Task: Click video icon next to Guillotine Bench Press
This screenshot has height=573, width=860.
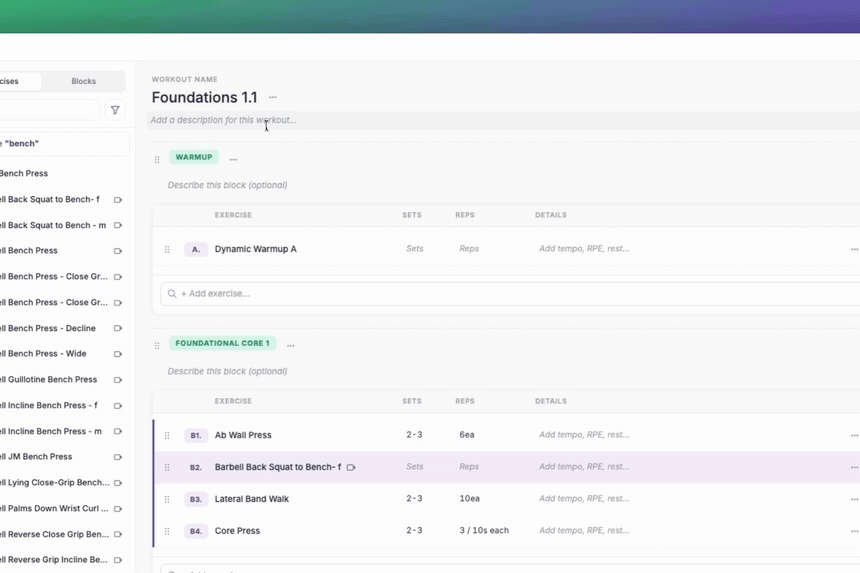Action: coord(117,380)
